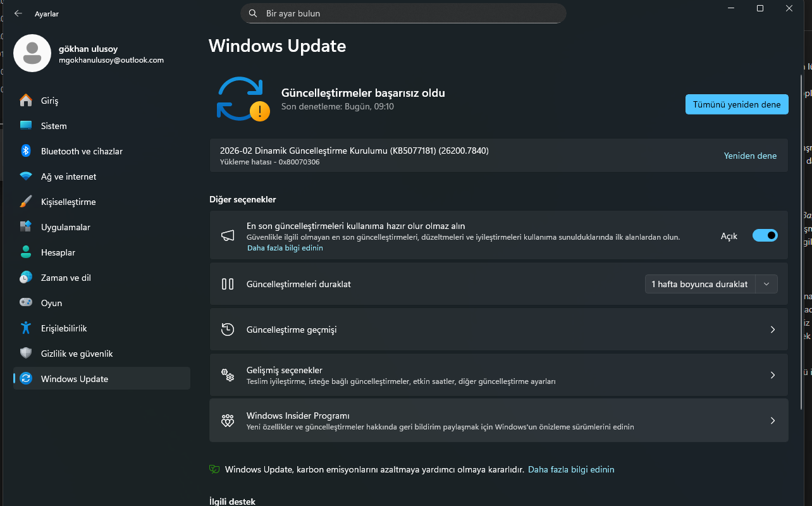Click the search magnifier icon
812x506 pixels.
tap(253, 13)
